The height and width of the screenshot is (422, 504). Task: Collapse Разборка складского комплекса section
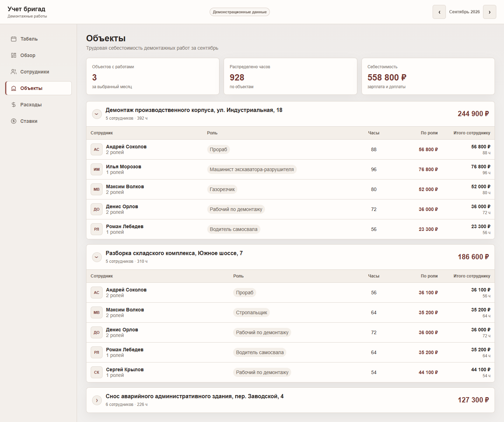click(x=97, y=257)
